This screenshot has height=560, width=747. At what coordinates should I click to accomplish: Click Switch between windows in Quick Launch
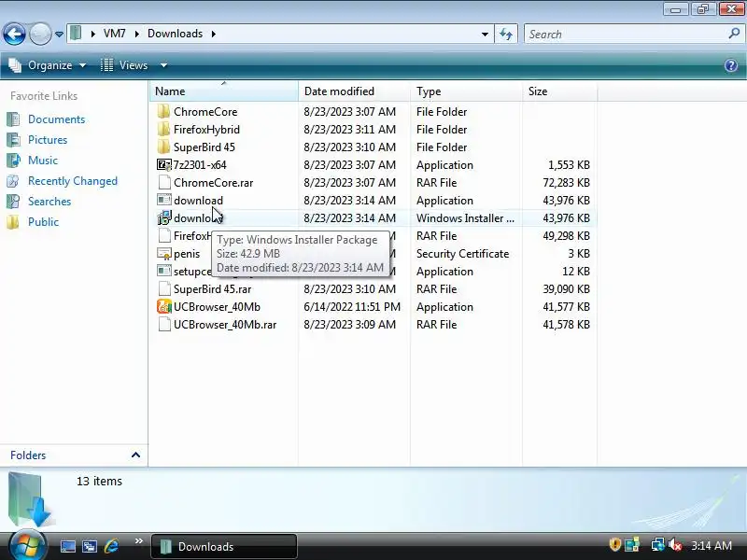pyautogui.click(x=89, y=546)
